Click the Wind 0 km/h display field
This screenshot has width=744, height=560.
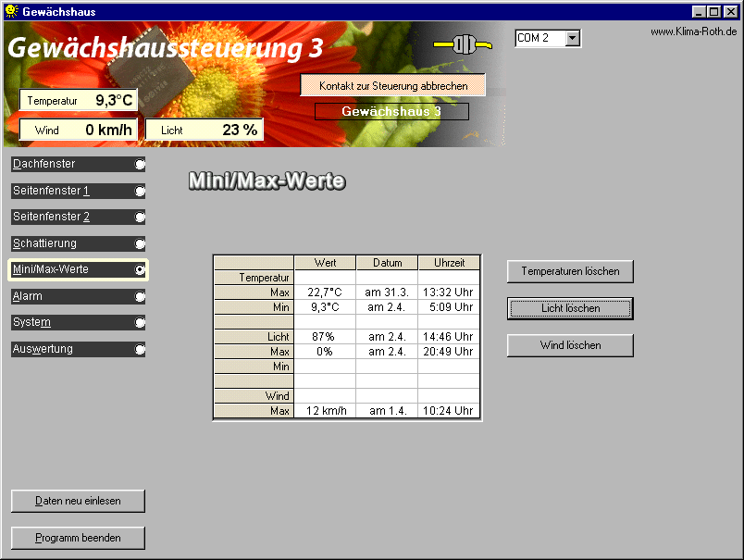79,130
